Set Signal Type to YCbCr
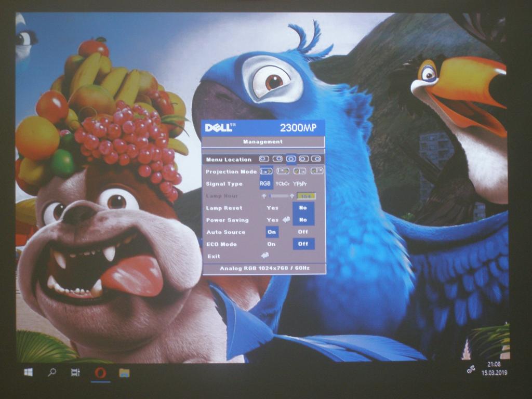This screenshot has width=532, height=399. [x=282, y=183]
